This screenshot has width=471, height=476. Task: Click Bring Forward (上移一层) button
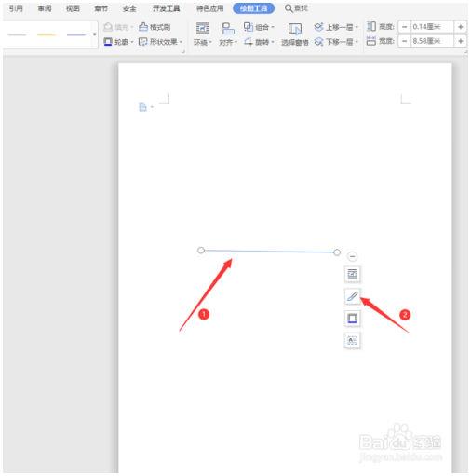pyautogui.click(x=336, y=27)
